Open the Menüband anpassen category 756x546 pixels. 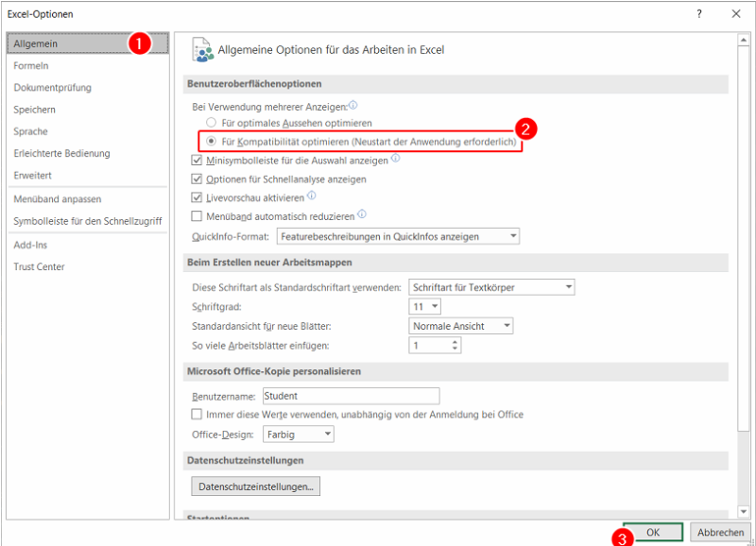click(x=88, y=199)
